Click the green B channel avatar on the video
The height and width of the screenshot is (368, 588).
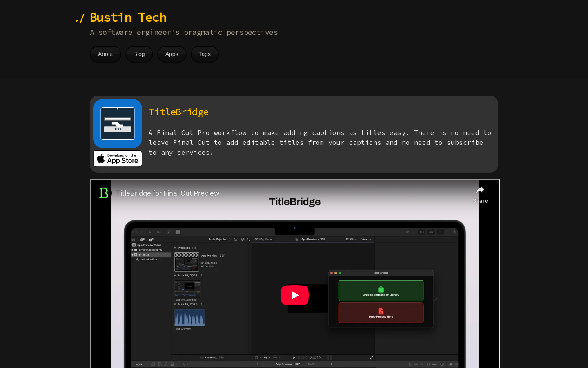(104, 193)
